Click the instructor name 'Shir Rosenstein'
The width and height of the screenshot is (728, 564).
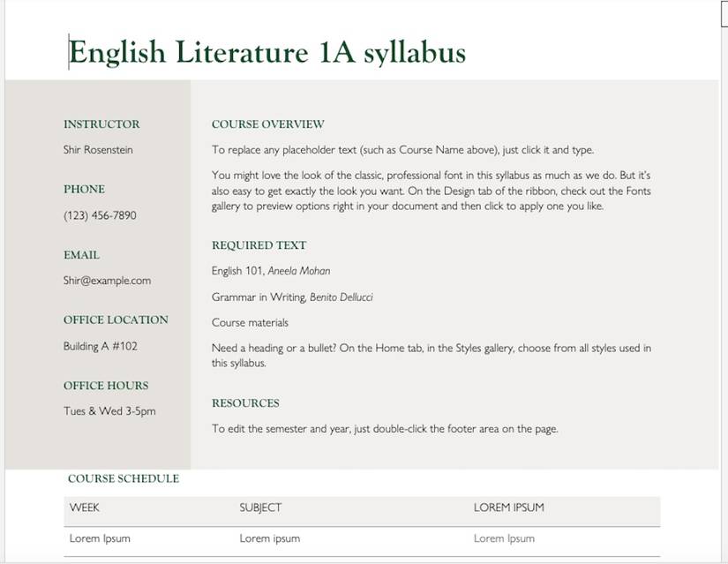click(98, 149)
